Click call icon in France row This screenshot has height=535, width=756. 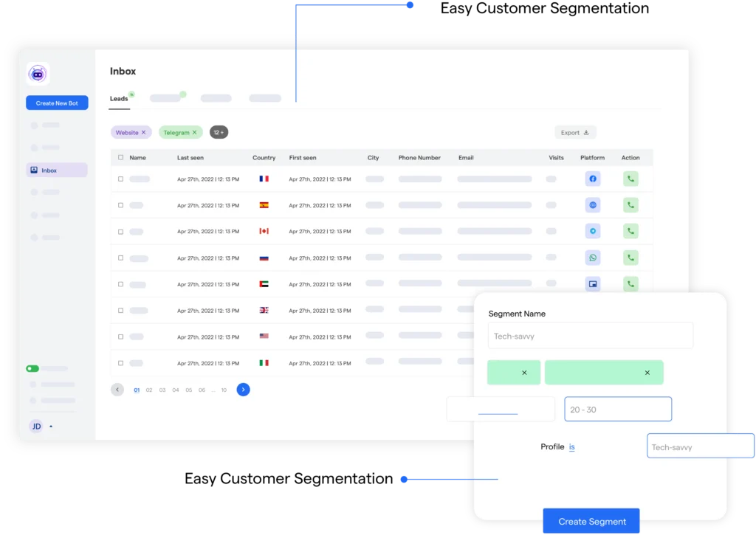point(630,179)
